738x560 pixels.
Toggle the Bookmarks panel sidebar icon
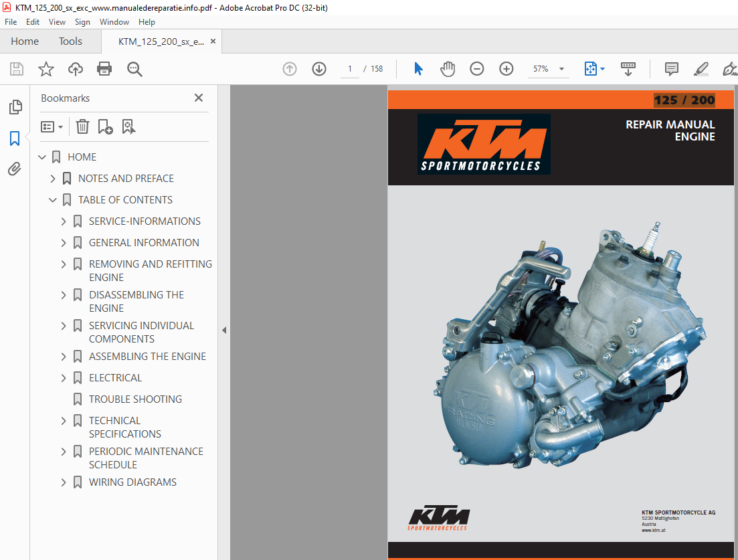[15, 138]
